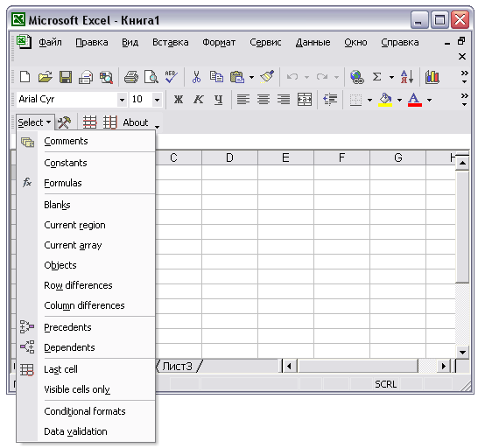Run the spelling check icon
The width and height of the screenshot is (478, 448).
[171, 77]
